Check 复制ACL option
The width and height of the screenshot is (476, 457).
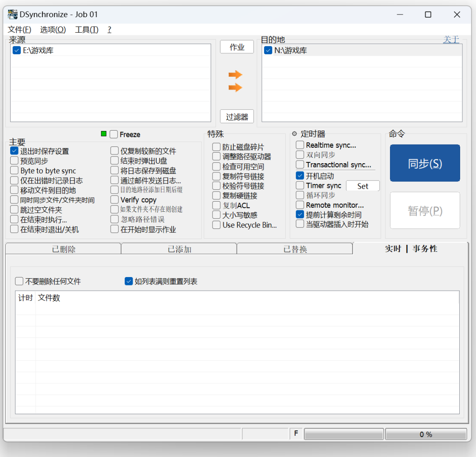(x=216, y=206)
